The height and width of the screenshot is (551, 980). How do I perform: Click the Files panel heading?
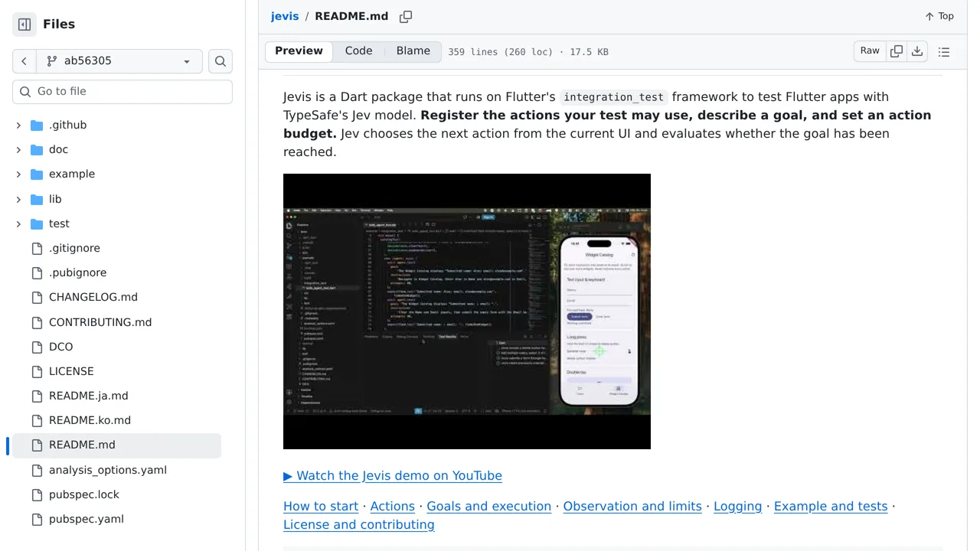[59, 24]
